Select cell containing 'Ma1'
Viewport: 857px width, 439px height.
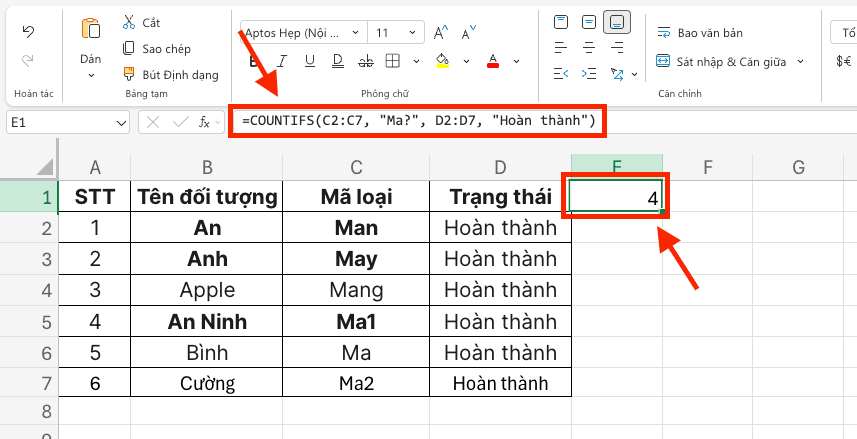click(x=356, y=321)
